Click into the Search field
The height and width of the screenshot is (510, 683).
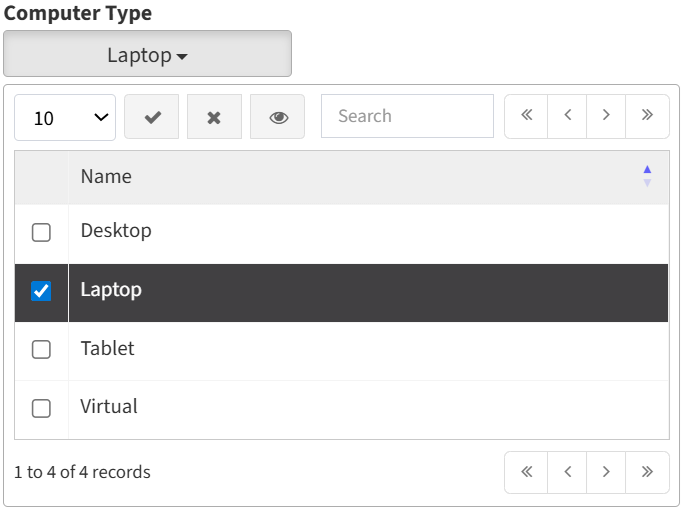[x=407, y=116]
